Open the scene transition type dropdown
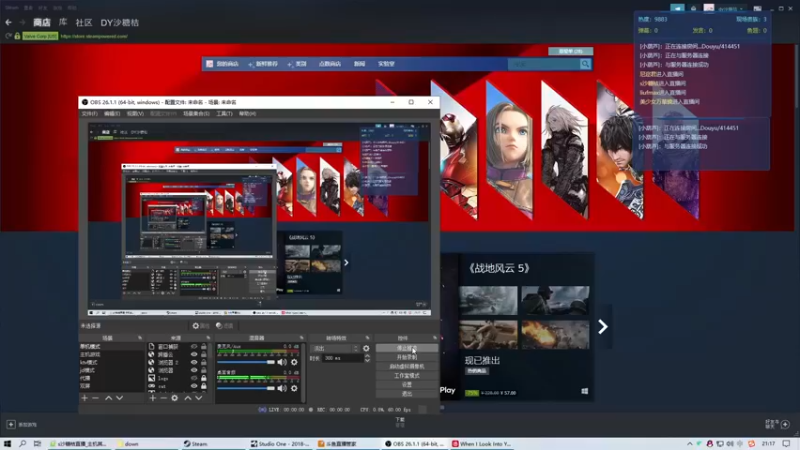The width and height of the screenshot is (800, 450). click(335, 348)
